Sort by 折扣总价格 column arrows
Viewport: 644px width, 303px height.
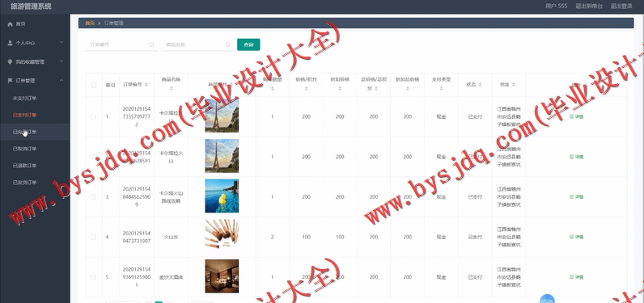pyautogui.click(x=407, y=88)
